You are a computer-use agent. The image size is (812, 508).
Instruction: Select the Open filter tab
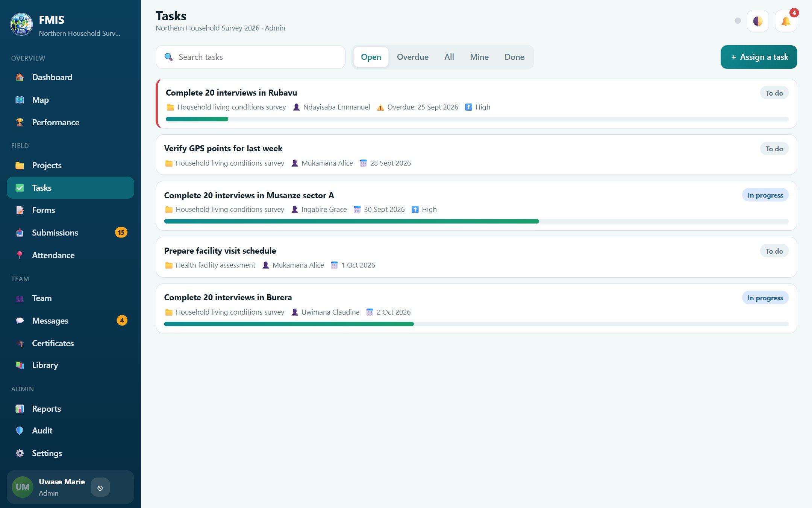[x=371, y=57]
